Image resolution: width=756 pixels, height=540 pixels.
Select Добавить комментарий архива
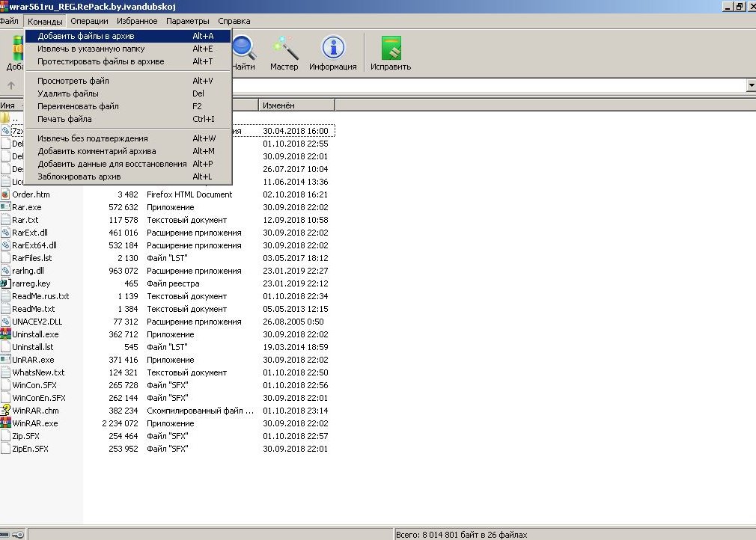(128, 151)
